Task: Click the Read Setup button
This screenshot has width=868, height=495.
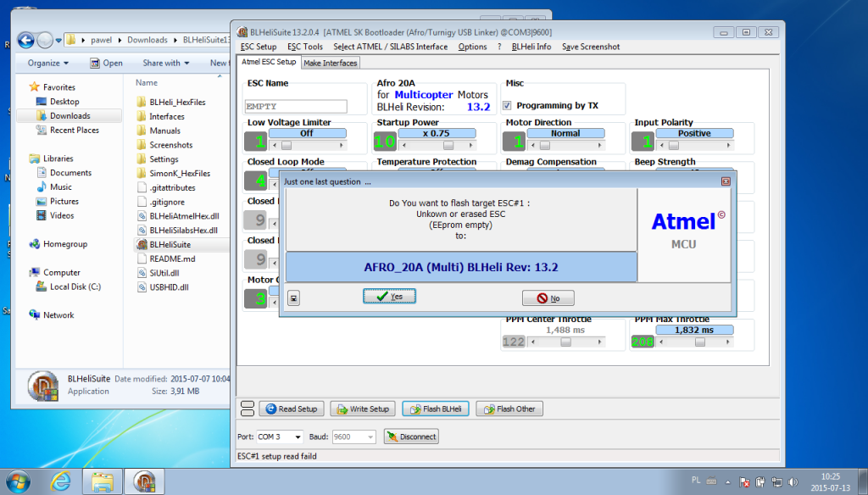Action: click(290, 409)
